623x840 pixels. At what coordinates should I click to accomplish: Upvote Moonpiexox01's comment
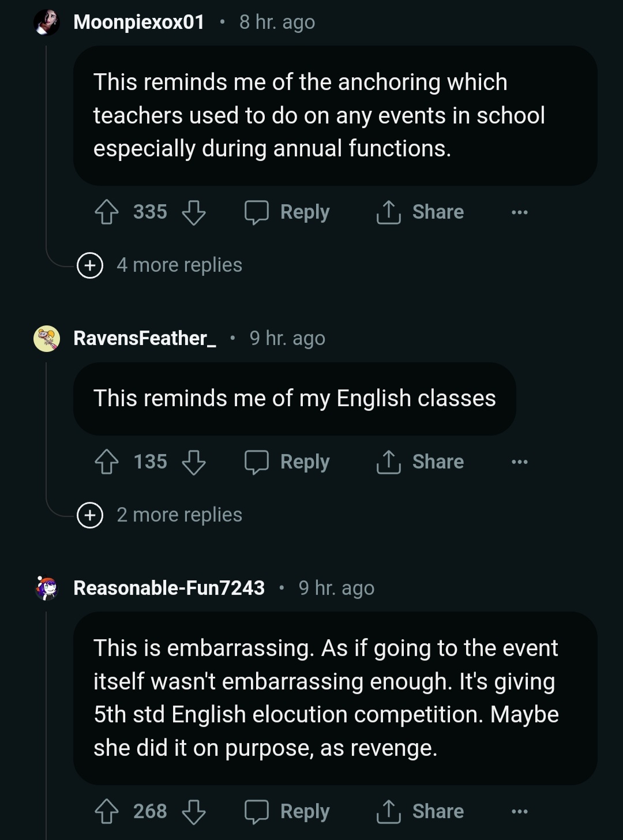pyautogui.click(x=107, y=212)
